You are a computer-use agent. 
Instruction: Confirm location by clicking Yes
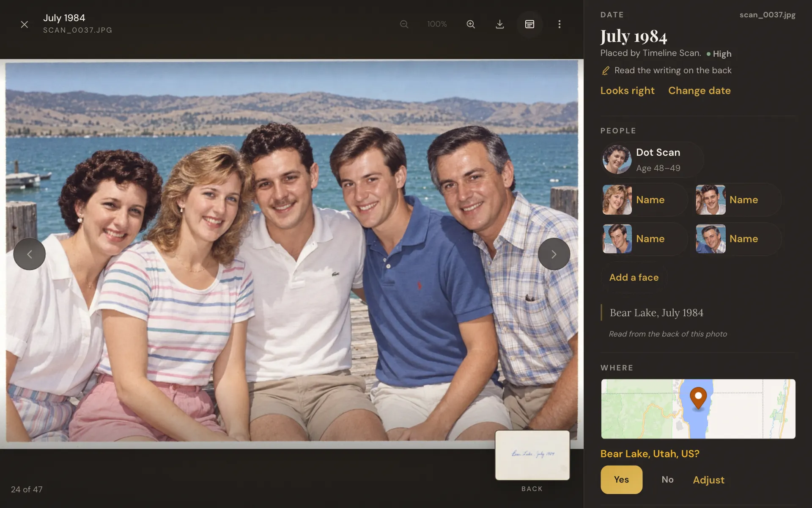[621, 480]
